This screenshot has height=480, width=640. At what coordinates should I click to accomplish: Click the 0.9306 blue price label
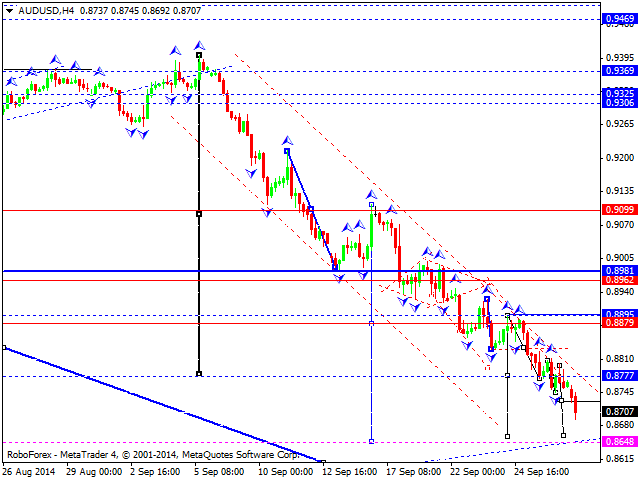(620, 103)
